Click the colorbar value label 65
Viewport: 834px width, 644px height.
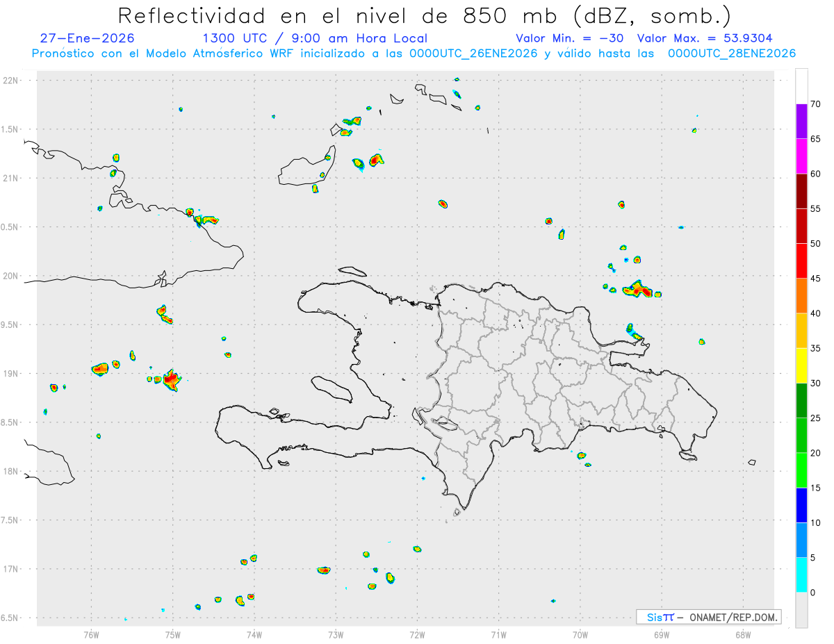pos(815,139)
